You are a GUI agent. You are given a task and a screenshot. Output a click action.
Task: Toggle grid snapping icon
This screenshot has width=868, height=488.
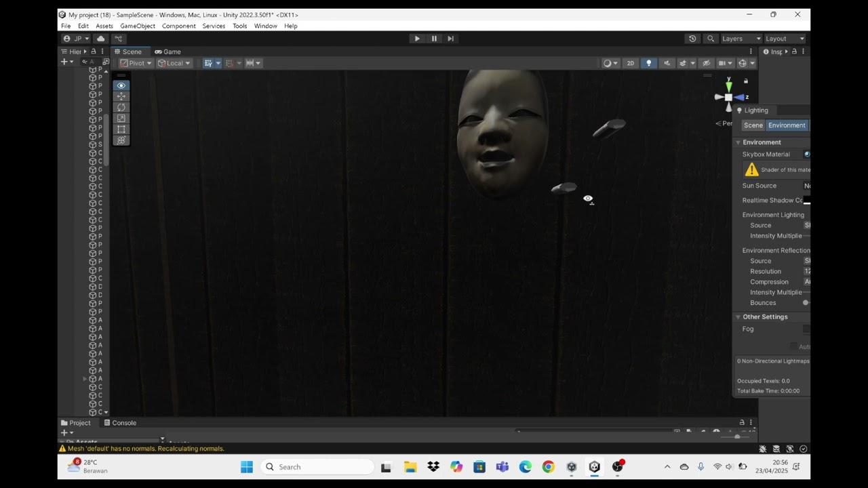coord(229,63)
